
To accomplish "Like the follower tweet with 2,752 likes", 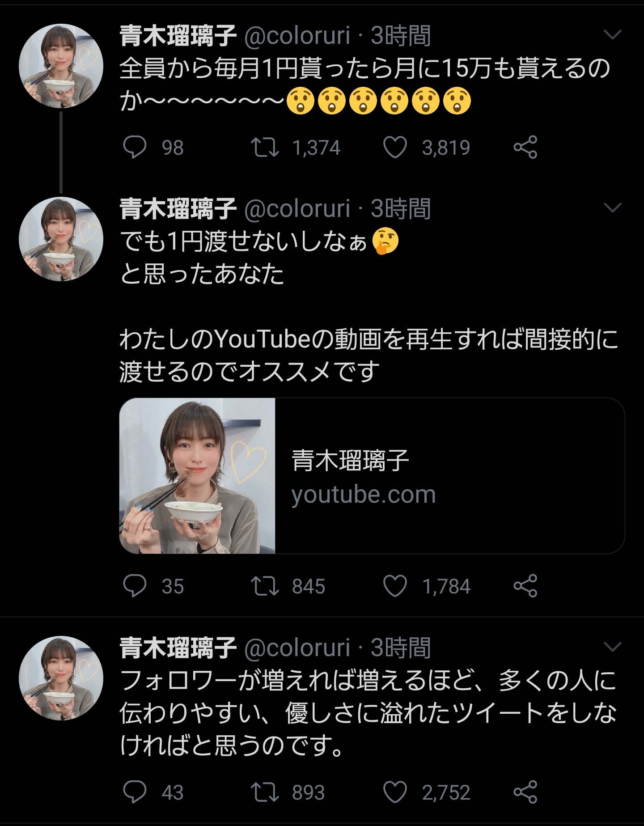I will 395,792.
